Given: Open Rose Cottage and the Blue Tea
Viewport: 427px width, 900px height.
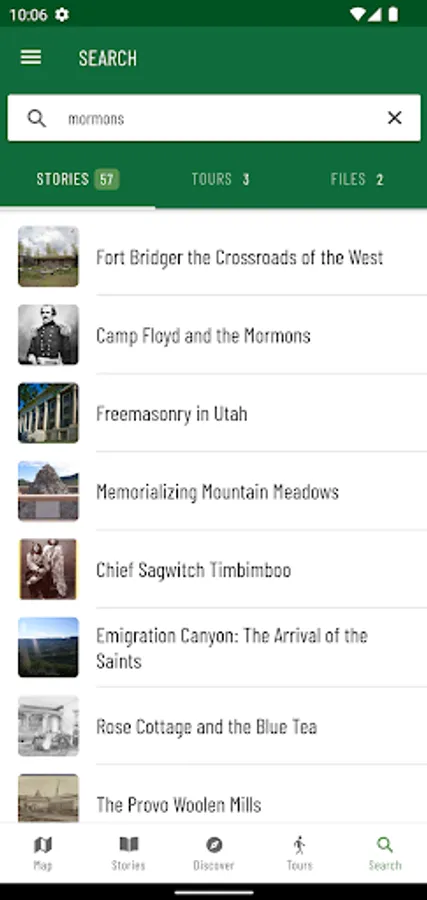Looking at the screenshot, I should pos(214,726).
